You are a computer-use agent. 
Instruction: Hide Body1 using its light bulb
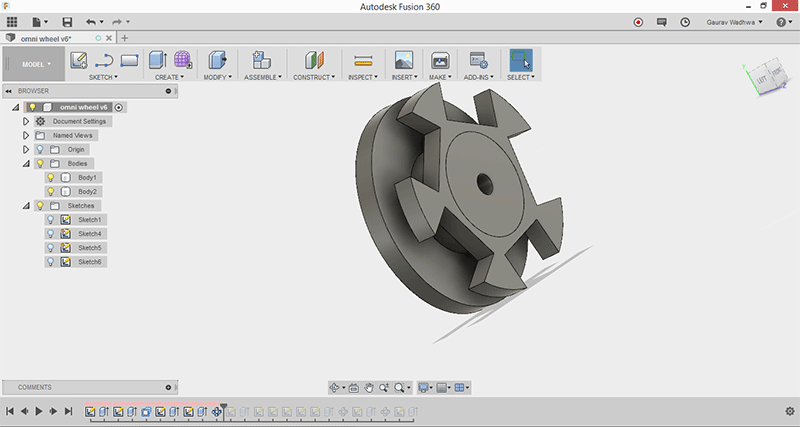coord(51,178)
